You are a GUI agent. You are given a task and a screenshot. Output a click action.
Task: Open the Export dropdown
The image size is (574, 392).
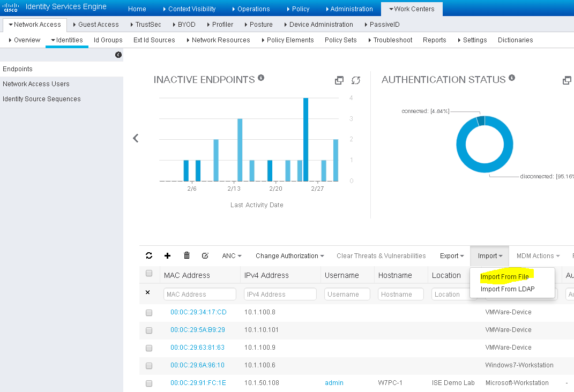(452, 256)
